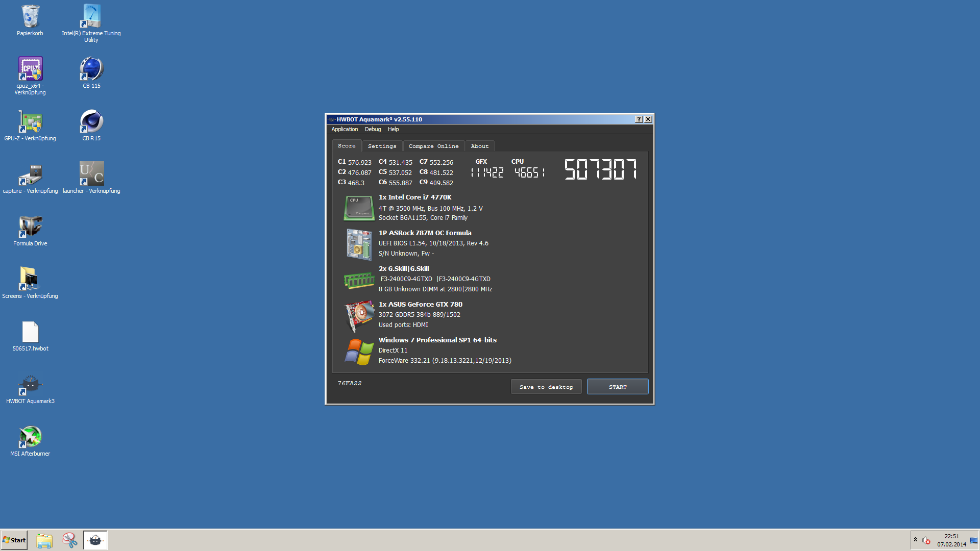
Task: Click the 1x ASUS GeForce GTX 780 heading
Action: coord(421,305)
